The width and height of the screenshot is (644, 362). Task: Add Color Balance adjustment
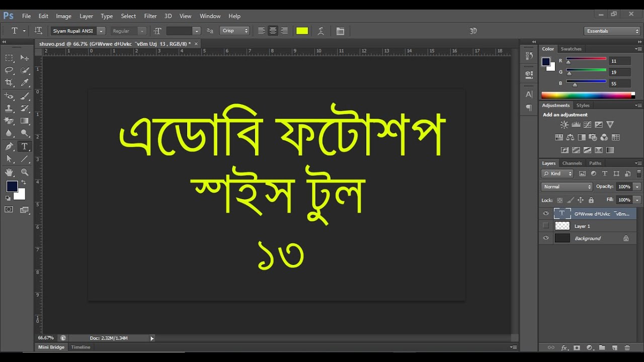click(x=570, y=137)
